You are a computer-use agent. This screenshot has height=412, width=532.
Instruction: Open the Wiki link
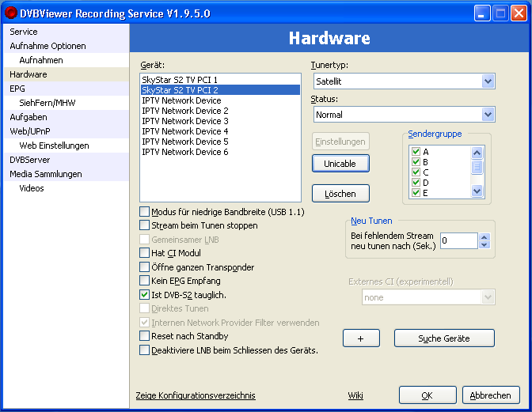tap(355, 395)
